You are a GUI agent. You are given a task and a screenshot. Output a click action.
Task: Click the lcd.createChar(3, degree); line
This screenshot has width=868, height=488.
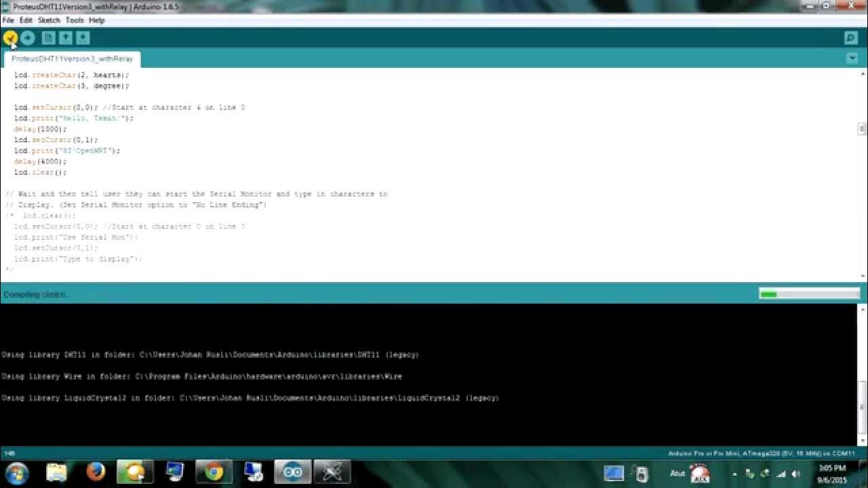point(71,86)
